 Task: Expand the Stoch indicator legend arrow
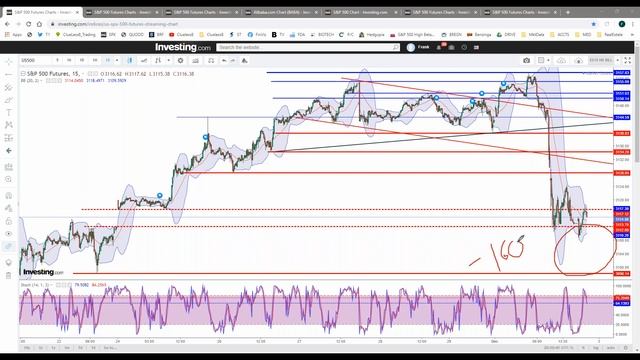[x=52, y=285]
